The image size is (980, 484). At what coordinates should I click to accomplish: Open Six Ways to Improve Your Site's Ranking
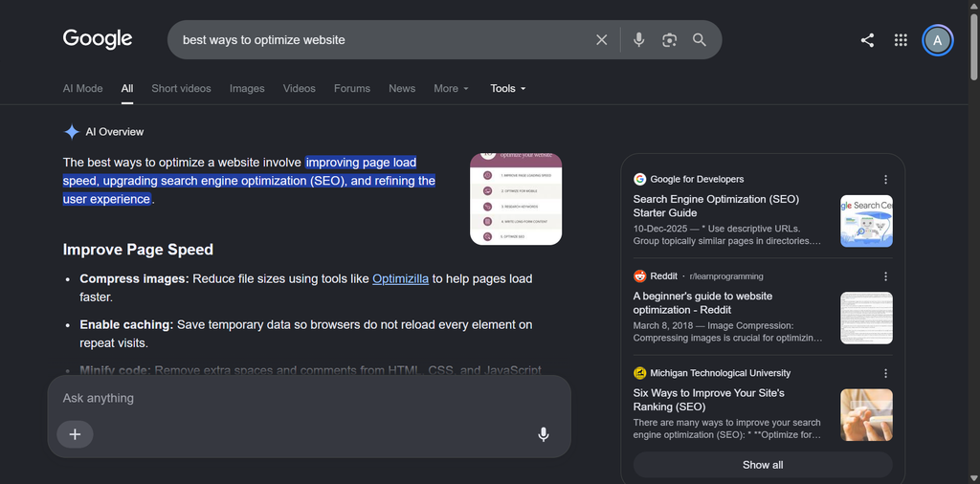tap(709, 400)
